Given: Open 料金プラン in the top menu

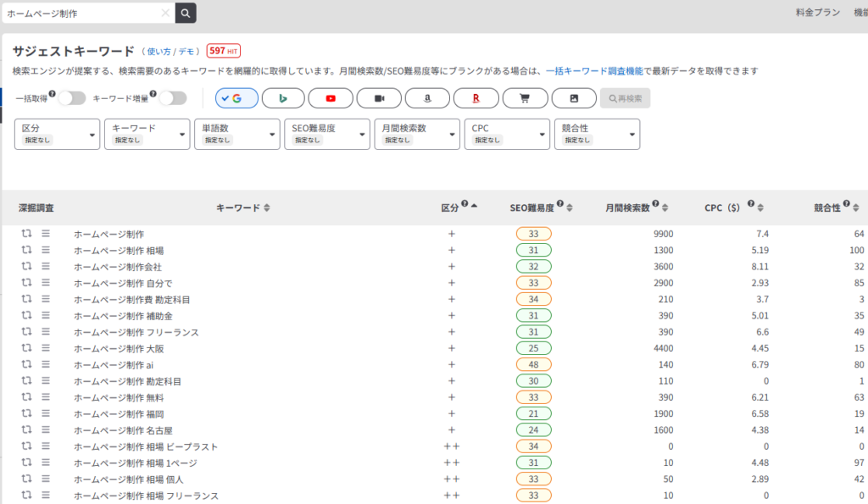Looking at the screenshot, I should [817, 13].
